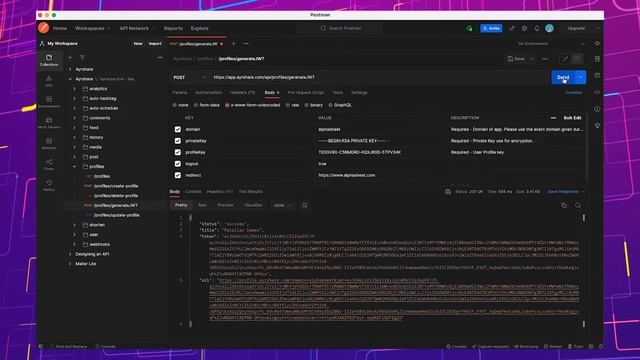Click the edit pencil icon next to Save
The image size is (640, 360).
[565, 59]
